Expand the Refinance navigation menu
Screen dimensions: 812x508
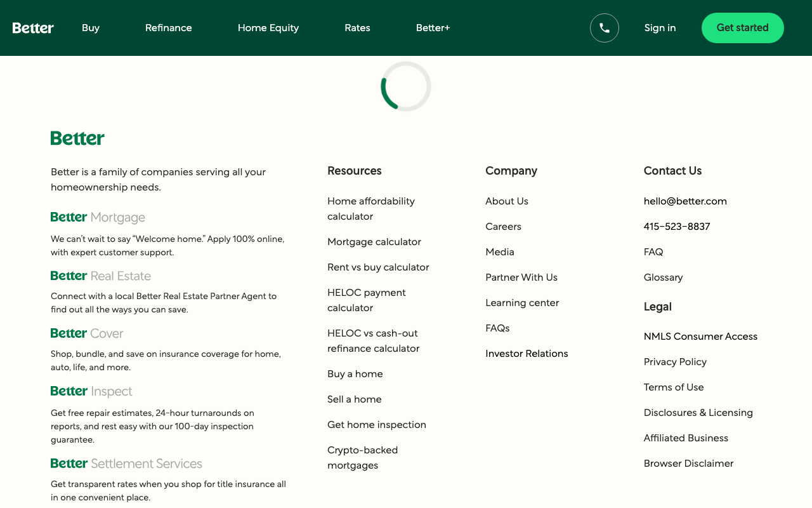169,28
